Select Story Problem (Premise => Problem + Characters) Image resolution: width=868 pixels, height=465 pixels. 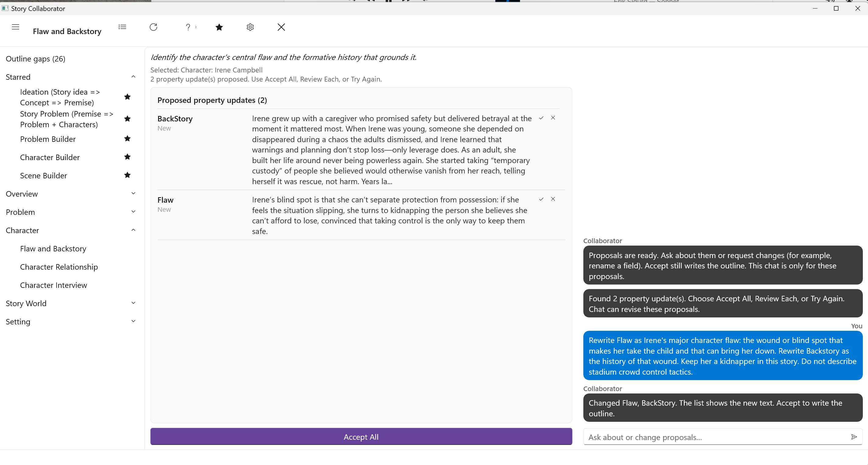[67, 119]
